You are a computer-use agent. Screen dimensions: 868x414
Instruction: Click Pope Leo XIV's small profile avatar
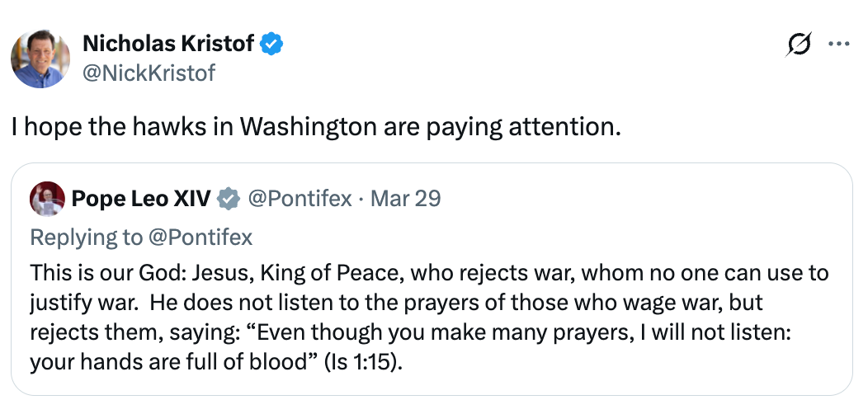(47, 199)
